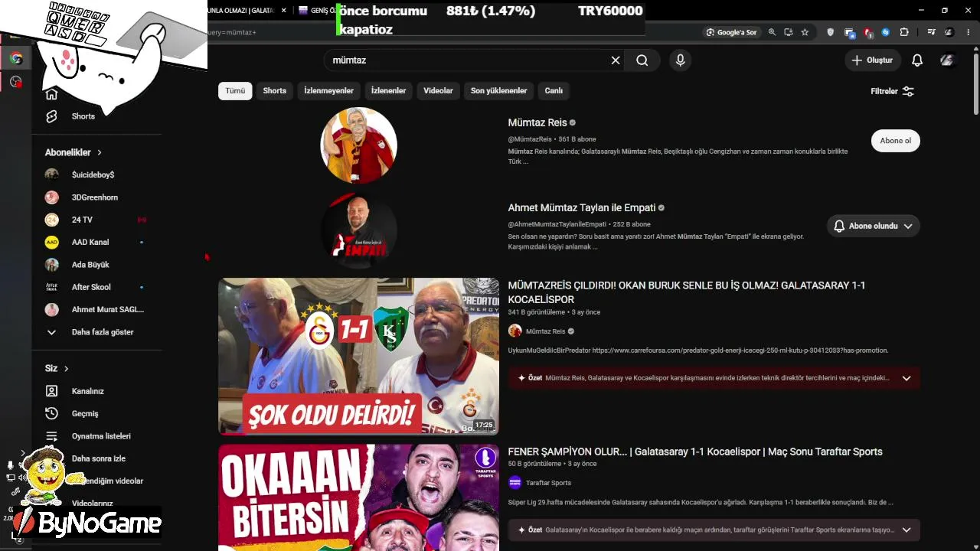Click the blue Shazam extension icon
This screenshot has width=980, height=551.
pyautogui.click(x=886, y=32)
